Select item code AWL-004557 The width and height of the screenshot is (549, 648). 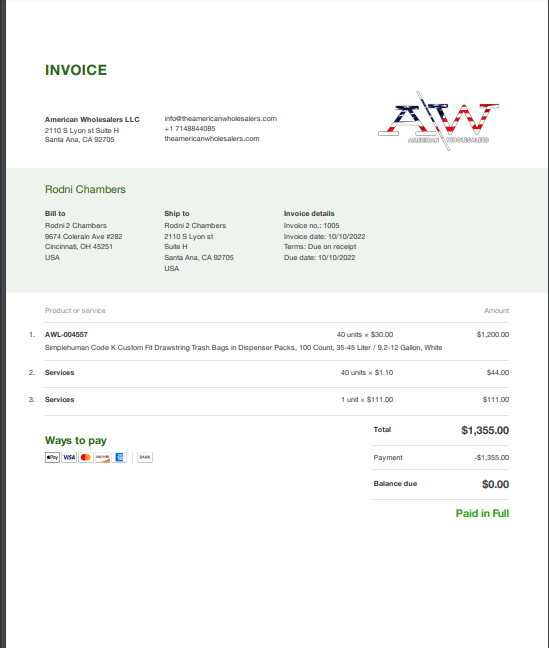tap(66, 334)
